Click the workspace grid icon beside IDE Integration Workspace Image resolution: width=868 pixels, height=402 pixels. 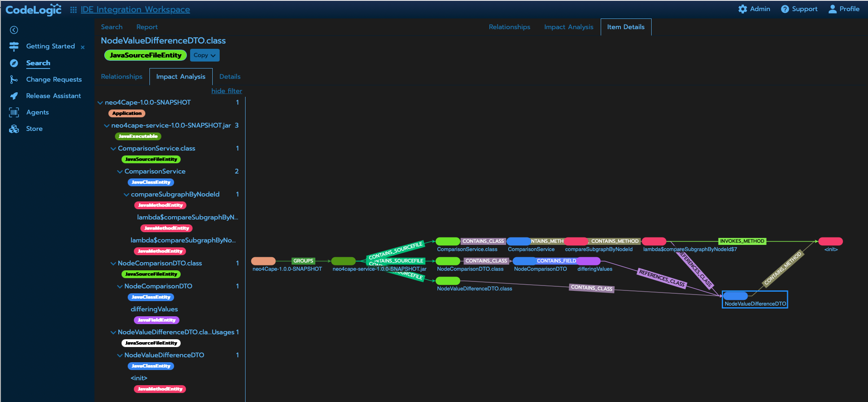(x=73, y=9)
